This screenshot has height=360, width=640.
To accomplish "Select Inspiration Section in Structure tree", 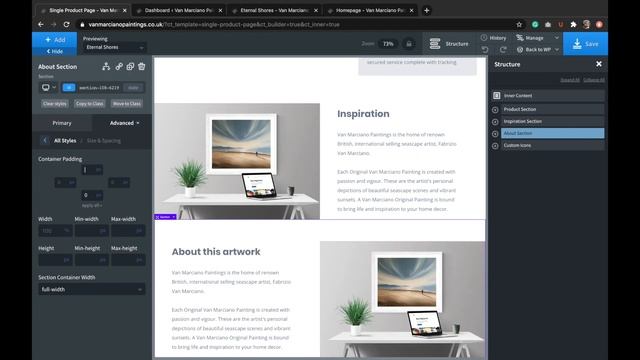I will [553, 121].
